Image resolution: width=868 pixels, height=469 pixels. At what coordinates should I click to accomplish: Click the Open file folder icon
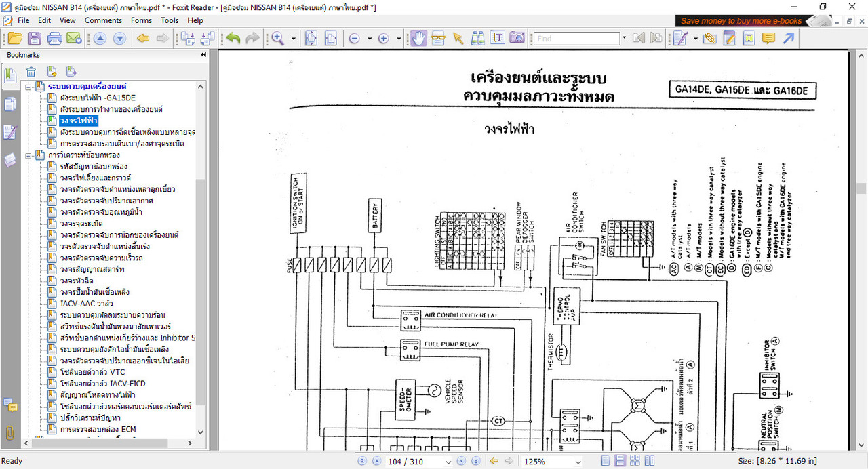(x=15, y=39)
